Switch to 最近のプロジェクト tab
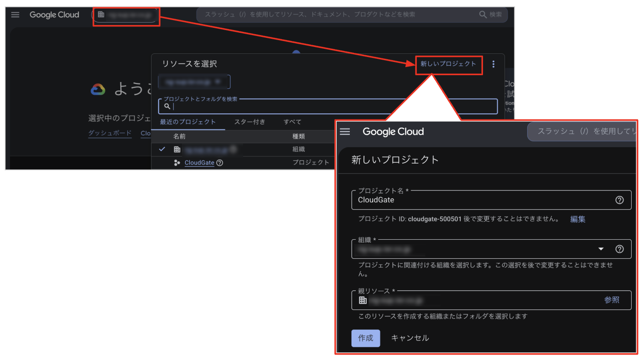 (x=188, y=122)
